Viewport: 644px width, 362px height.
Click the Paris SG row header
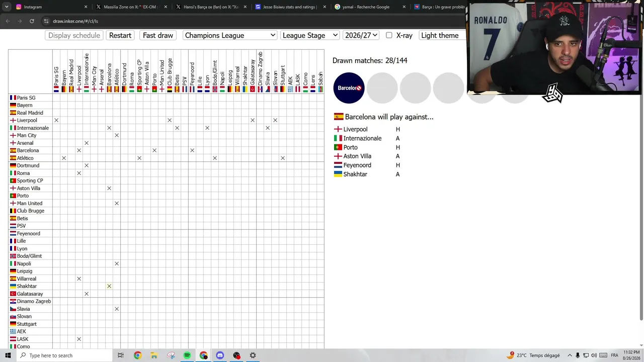click(x=30, y=98)
